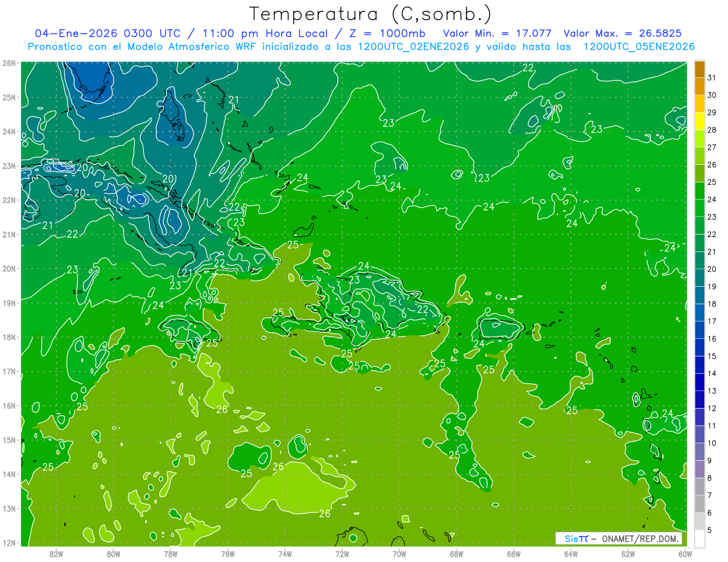Click the '68W' longitude label
This screenshot has width=728, height=562.
[457, 554]
